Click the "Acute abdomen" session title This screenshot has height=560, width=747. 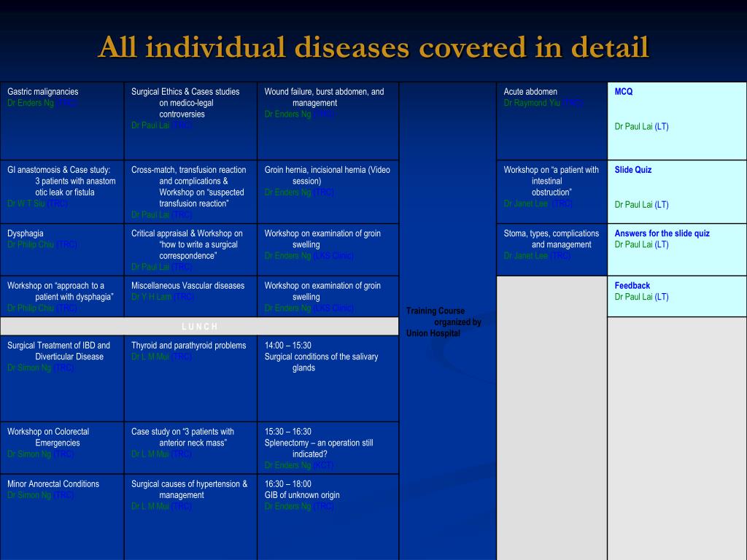pos(530,91)
